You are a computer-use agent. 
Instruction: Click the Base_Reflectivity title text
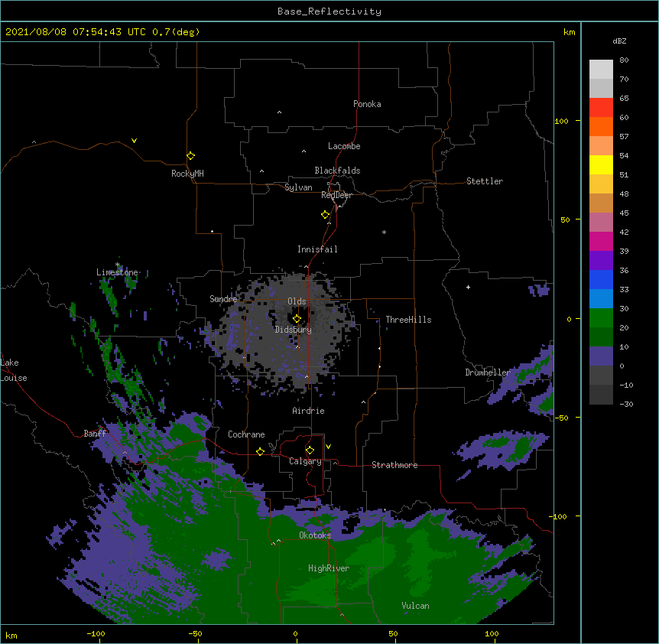[x=329, y=11]
